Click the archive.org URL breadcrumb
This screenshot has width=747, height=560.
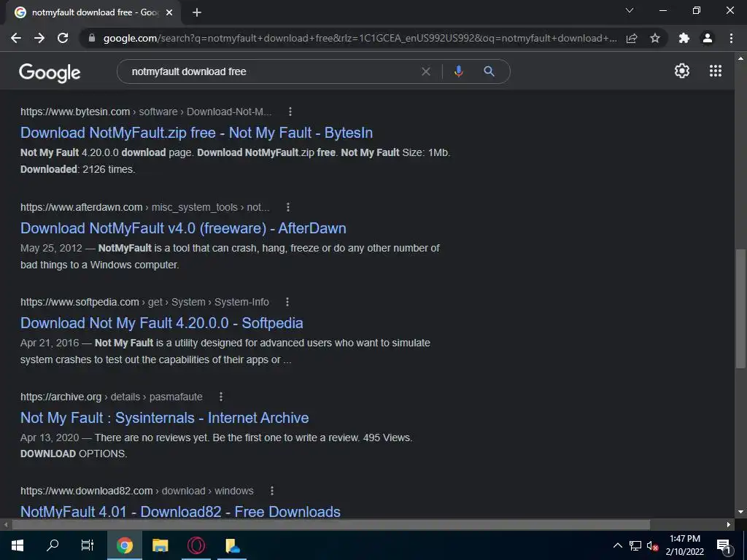click(x=112, y=397)
